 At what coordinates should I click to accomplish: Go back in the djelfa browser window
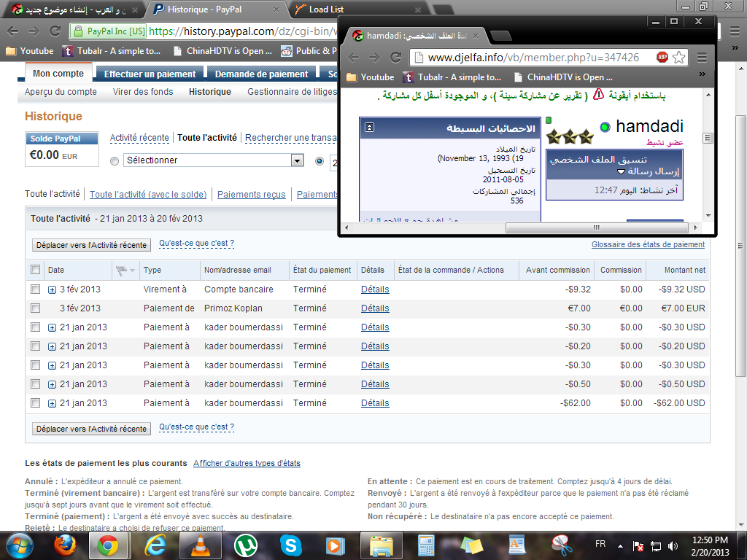click(x=354, y=57)
